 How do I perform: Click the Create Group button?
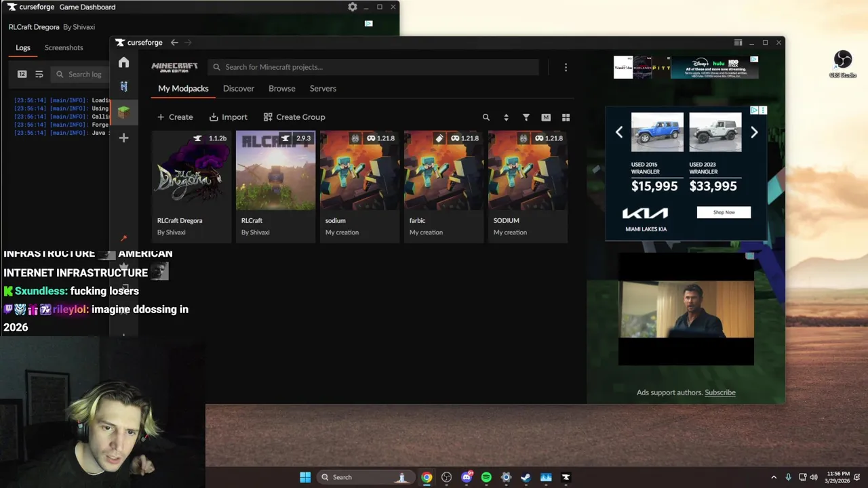294,117
